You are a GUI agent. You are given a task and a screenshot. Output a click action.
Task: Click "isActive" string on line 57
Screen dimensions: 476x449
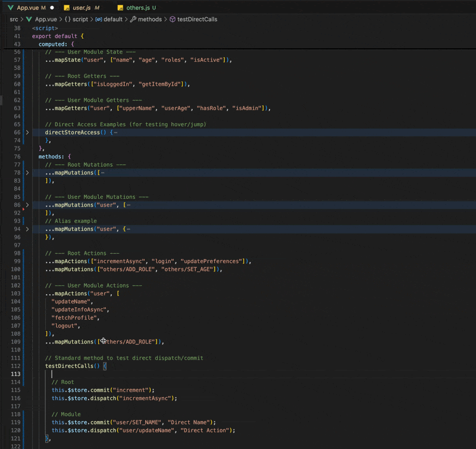point(206,60)
